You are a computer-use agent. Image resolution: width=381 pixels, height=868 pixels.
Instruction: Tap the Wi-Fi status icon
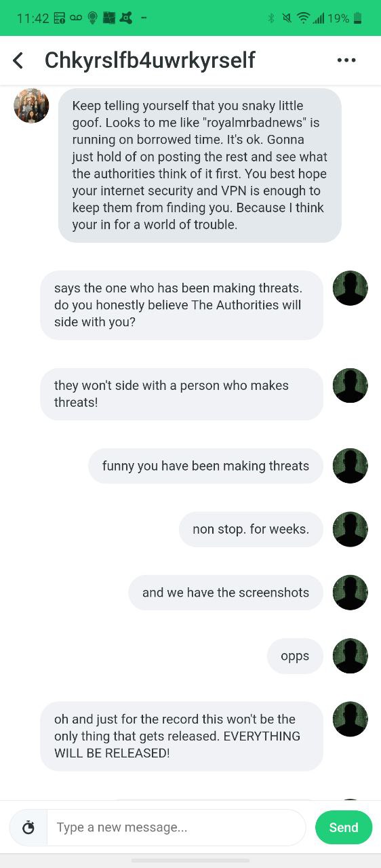303,18
